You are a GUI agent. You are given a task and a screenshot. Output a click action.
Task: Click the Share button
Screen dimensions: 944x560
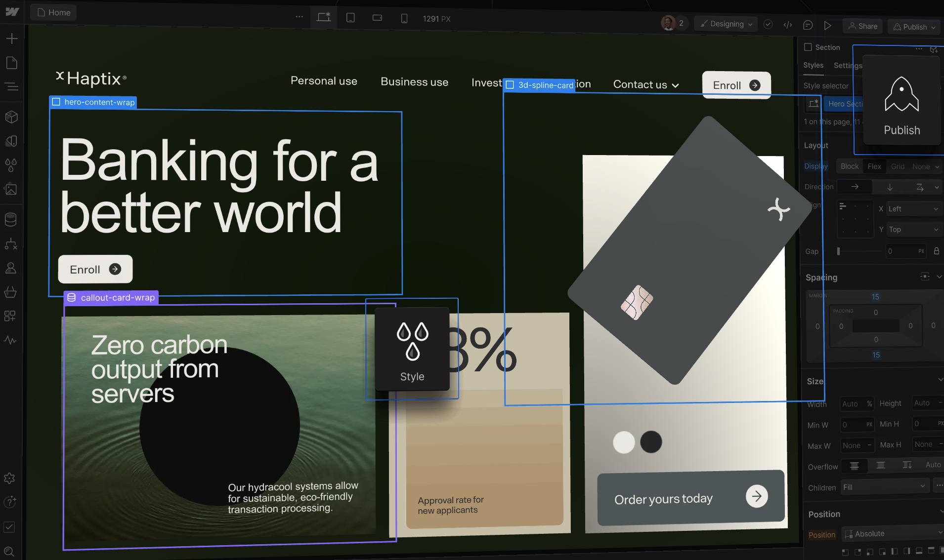pyautogui.click(x=863, y=26)
